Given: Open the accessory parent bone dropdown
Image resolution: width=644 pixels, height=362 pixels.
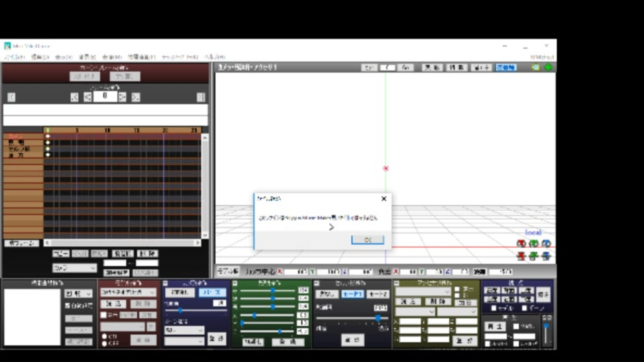Looking at the screenshot, I should click(x=457, y=312).
